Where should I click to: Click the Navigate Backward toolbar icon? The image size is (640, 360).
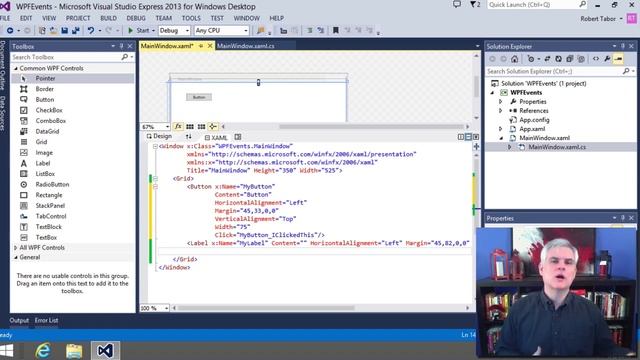pyautogui.click(x=10, y=31)
